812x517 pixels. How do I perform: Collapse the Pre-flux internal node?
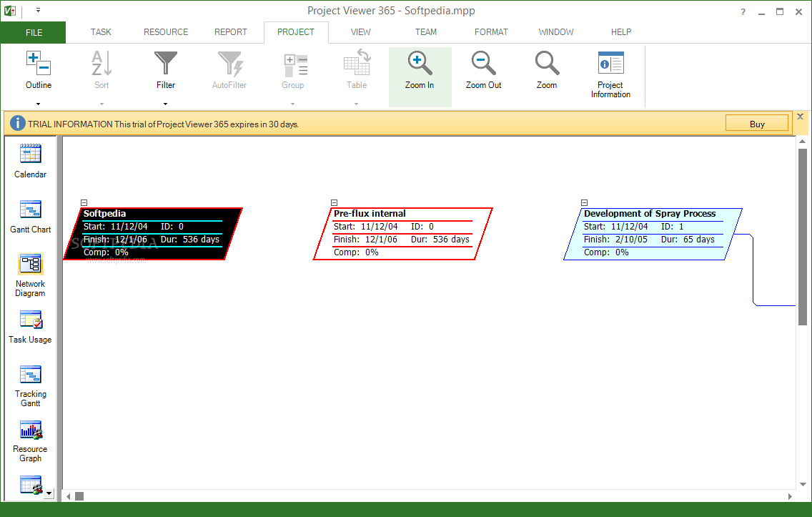pyautogui.click(x=334, y=203)
